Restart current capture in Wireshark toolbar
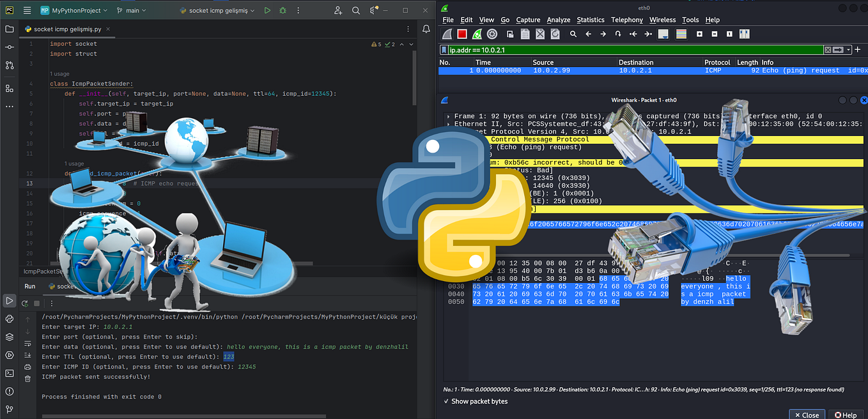The height and width of the screenshot is (419, 868). click(x=477, y=34)
